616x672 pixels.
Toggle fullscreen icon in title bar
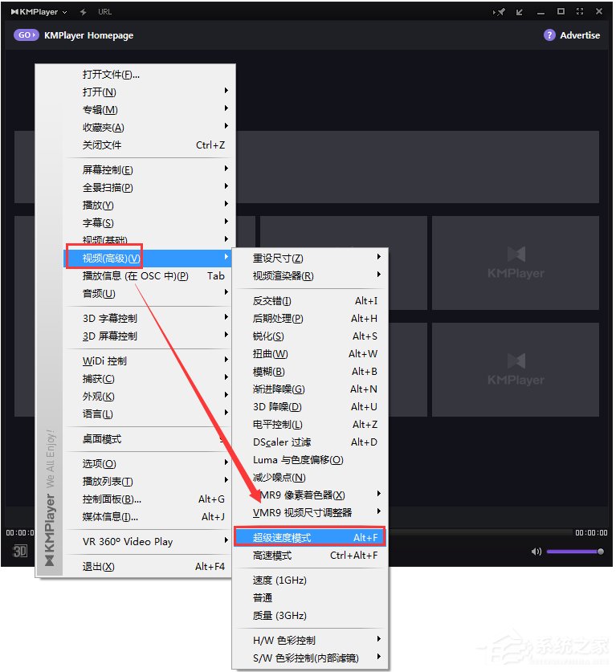tap(580, 11)
